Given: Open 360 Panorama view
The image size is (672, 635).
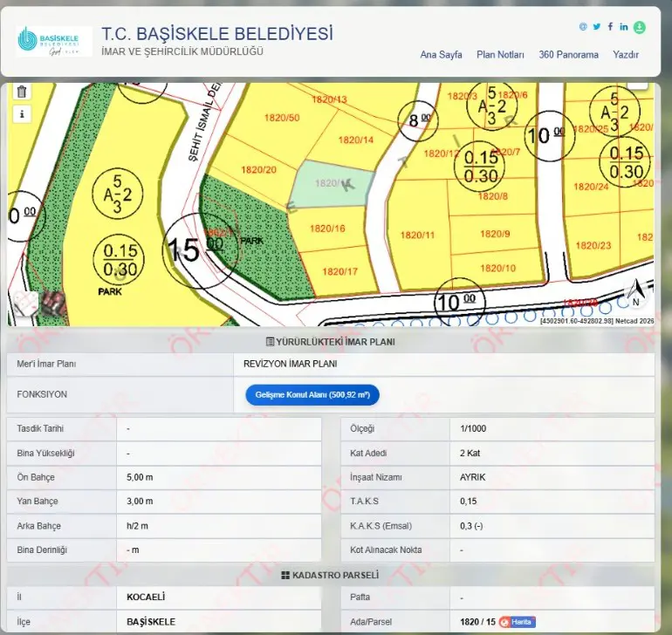Looking at the screenshot, I should click(568, 55).
